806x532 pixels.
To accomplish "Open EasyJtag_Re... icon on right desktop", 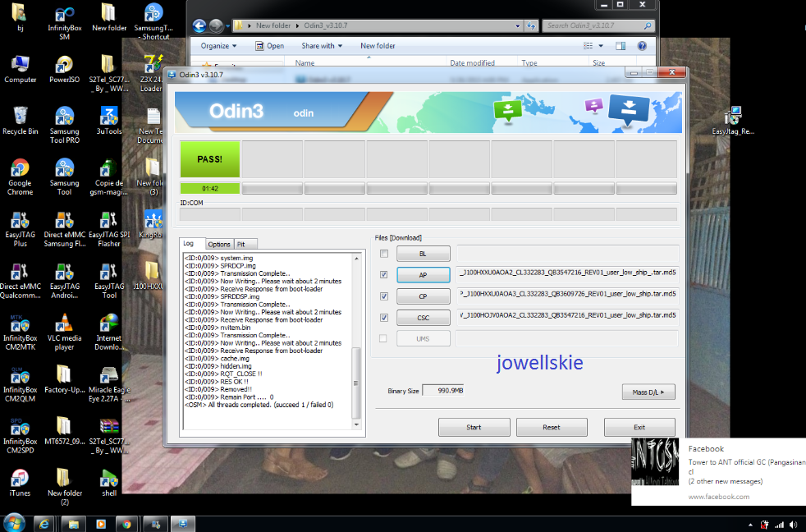I will pyautogui.click(x=732, y=121).
